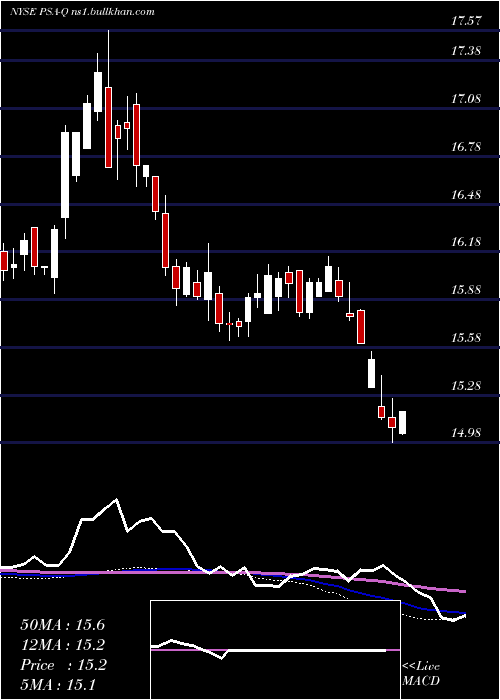This screenshot has height=700, width=500.
Task: Click the 16.48 price axis label
Action: (466, 195)
